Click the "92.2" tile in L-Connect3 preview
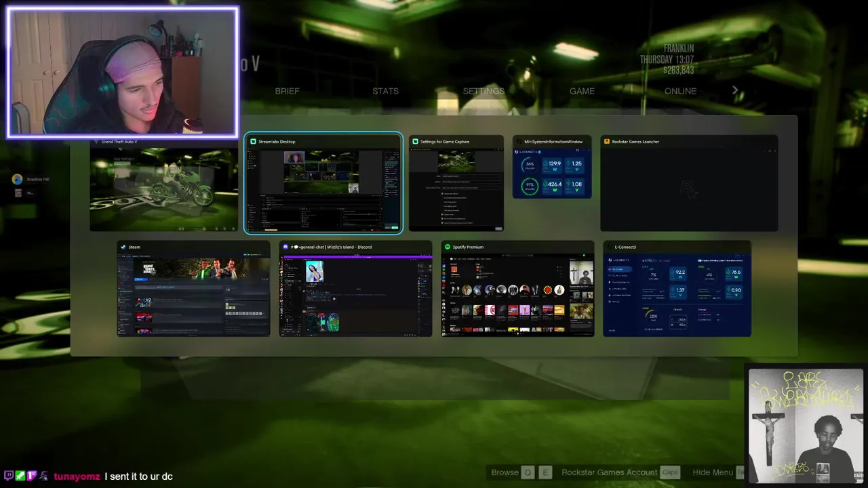Image resolution: width=868 pixels, height=488 pixels. point(679,274)
